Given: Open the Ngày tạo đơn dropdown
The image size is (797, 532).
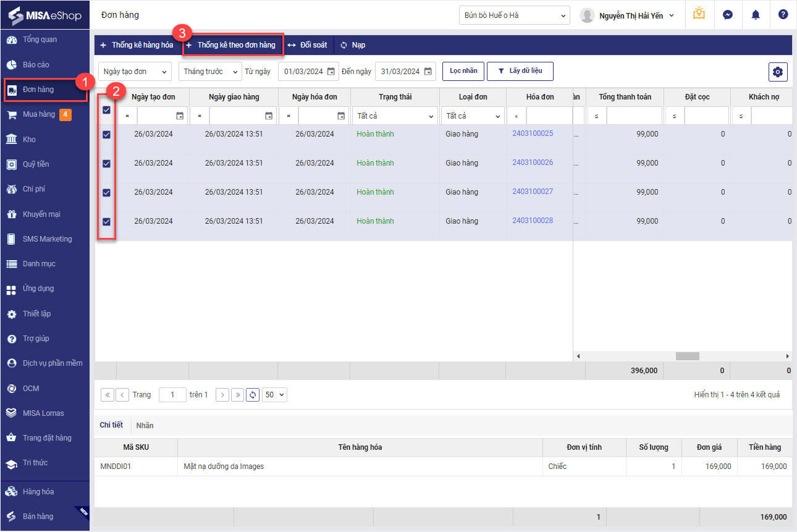Looking at the screenshot, I should pyautogui.click(x=135, y=72).
